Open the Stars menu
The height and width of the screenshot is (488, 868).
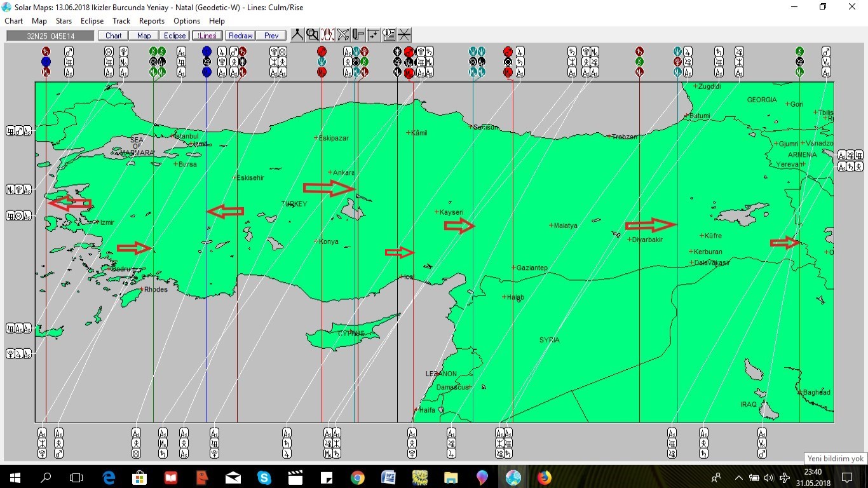[x=64, y=21]
